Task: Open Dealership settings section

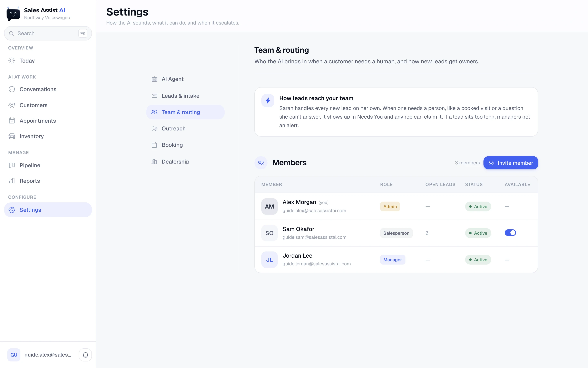Action: [185, 162]
